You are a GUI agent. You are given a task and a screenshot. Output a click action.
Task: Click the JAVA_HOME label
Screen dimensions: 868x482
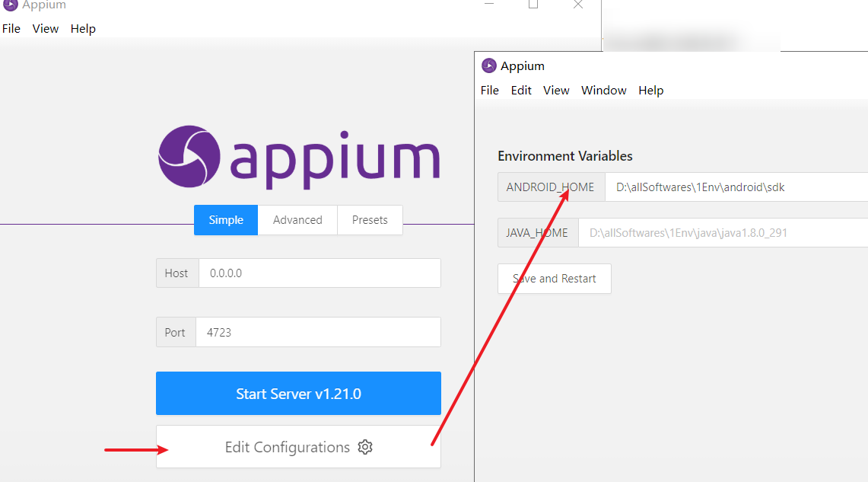[538, 233]
